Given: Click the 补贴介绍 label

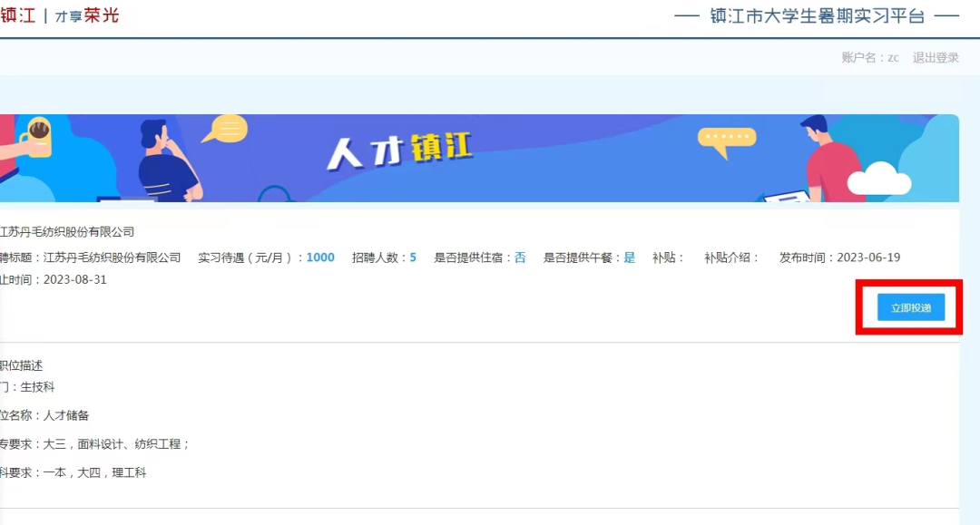Looking at the screenshot, I should point(730,258).
